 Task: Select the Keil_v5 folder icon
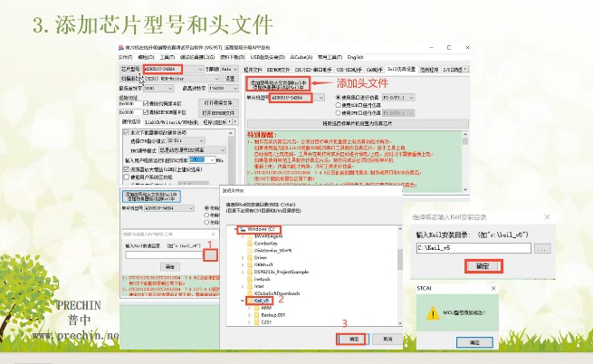[x=250, y=301]
